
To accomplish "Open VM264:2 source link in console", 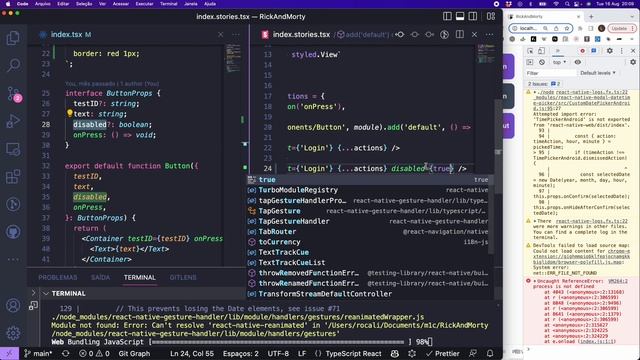I will pos(618,281).
